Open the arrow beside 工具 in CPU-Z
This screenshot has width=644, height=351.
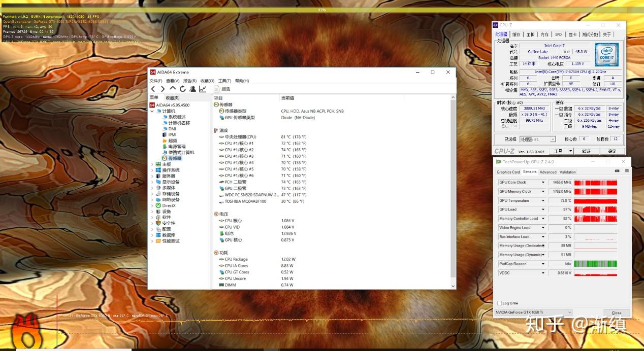point(571,151)
